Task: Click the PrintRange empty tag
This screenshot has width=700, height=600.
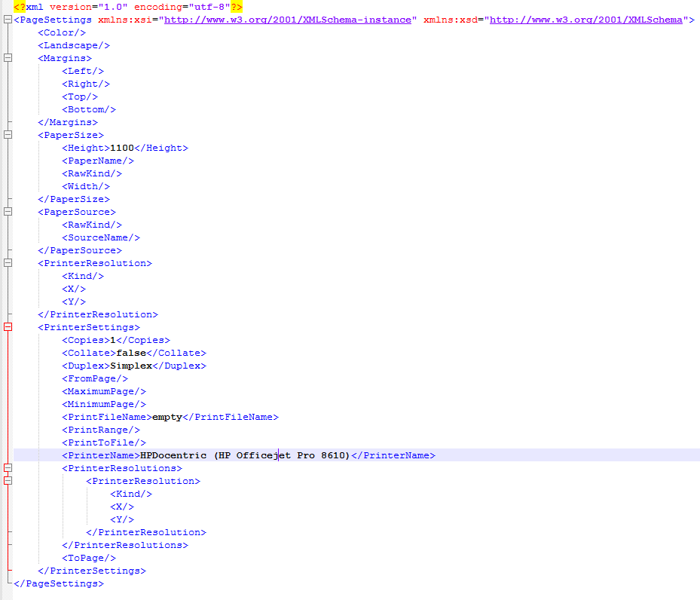Action: 101,430
